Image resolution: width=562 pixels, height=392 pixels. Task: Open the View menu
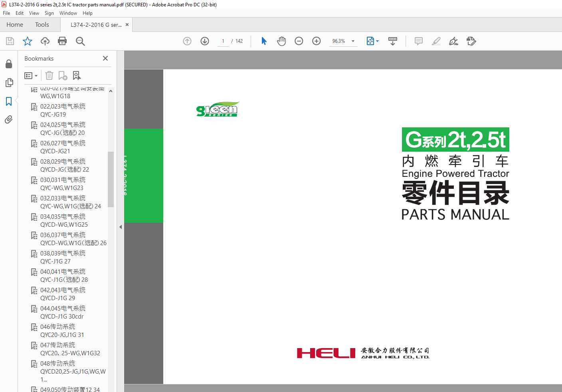pyautogui.click(x=34, y=13)
